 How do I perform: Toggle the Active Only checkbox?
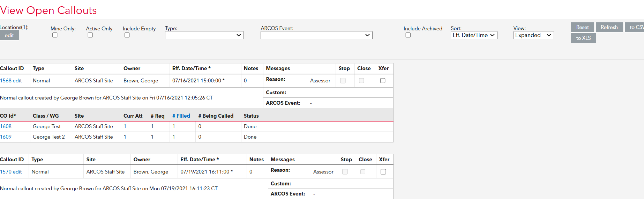(90, 35)
